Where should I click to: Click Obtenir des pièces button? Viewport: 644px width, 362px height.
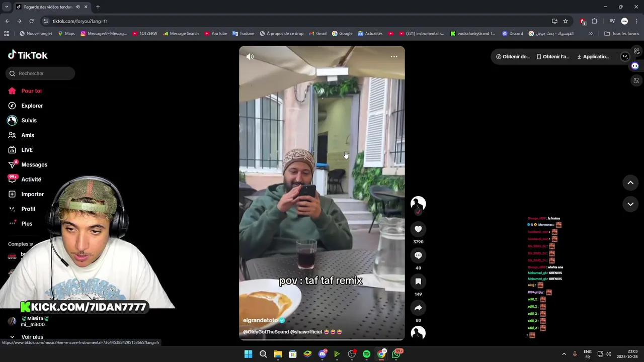pyautogui.click(x=513, y=57)
